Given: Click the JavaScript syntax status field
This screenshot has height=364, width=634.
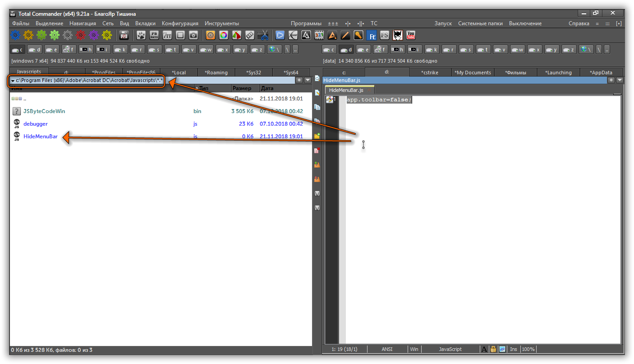Looking at the screenshot, I should (x=450, y=349).
